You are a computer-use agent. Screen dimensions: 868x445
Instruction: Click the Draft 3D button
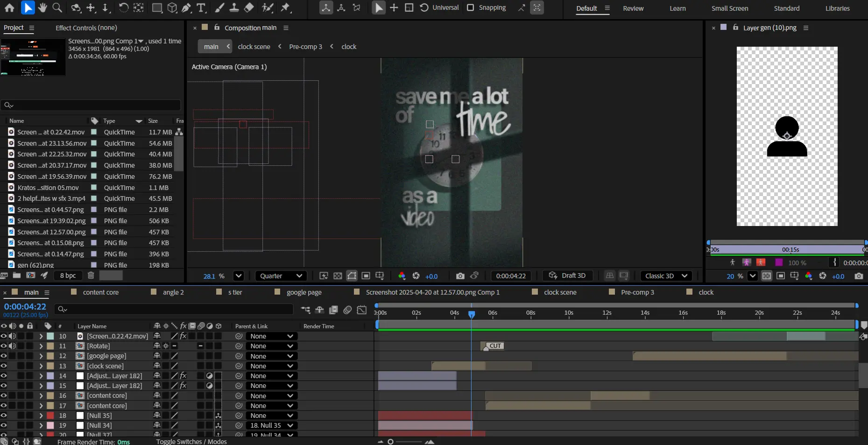[567, 275]
